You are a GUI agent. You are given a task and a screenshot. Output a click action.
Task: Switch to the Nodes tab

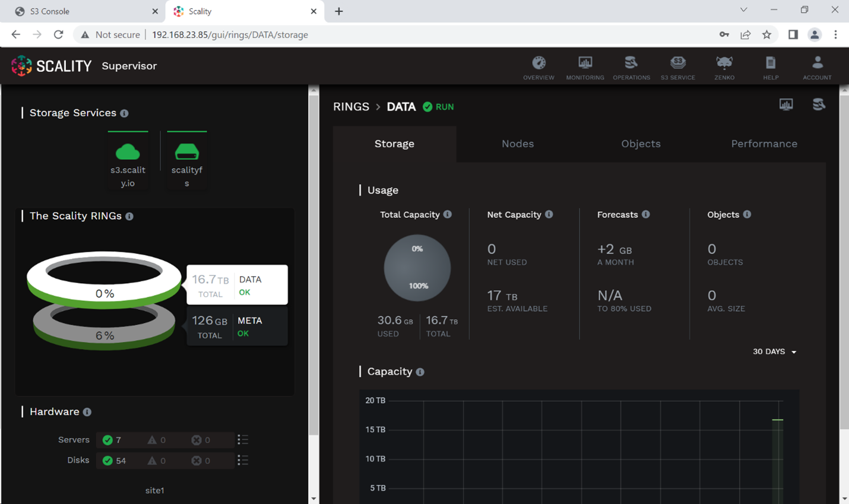coord(517,144)
